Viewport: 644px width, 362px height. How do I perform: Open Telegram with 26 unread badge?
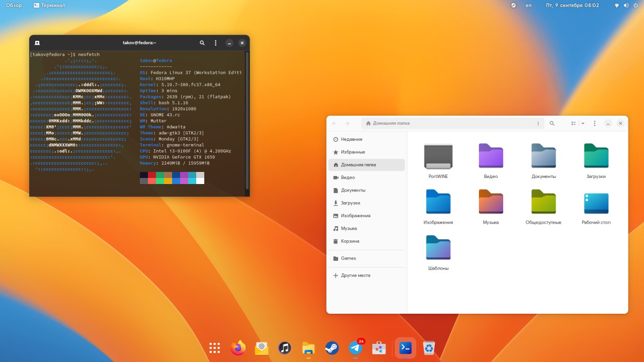pos(356,348)
